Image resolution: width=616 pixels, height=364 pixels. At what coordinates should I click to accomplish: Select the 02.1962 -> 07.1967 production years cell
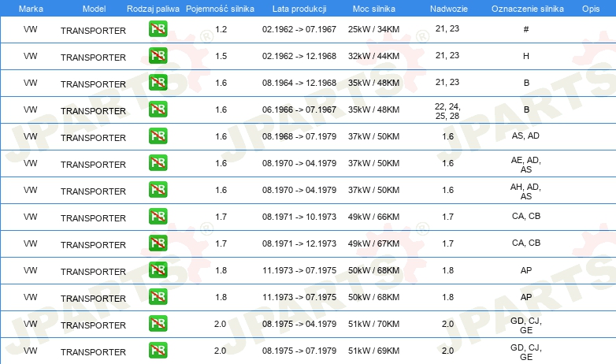(299, 29)
